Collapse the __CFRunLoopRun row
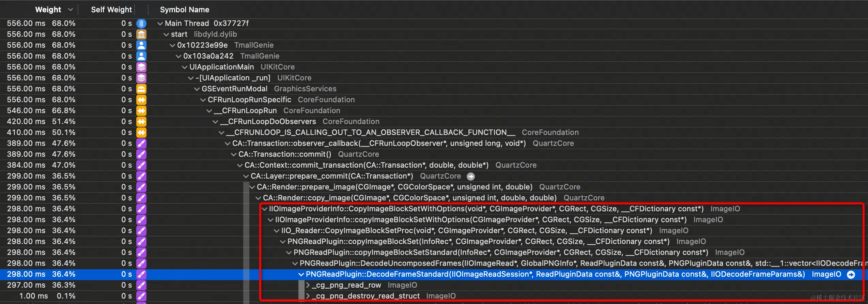Image resolution: width=868 pixels, height=304 pixels. 209,111
